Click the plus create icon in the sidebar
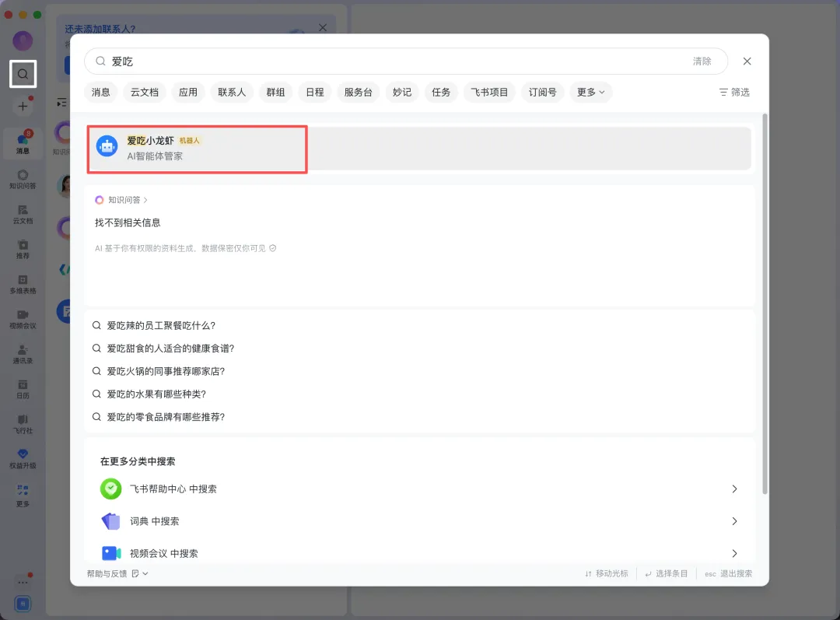This screenshot has height=620, width=840. pyautogui.click(x=23, y=106)
